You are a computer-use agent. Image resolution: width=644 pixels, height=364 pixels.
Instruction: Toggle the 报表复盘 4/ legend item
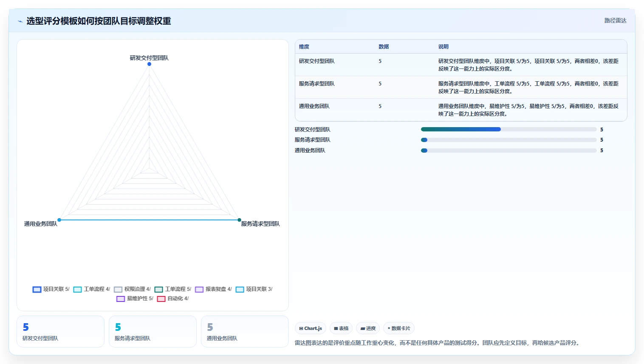(213, 289)
